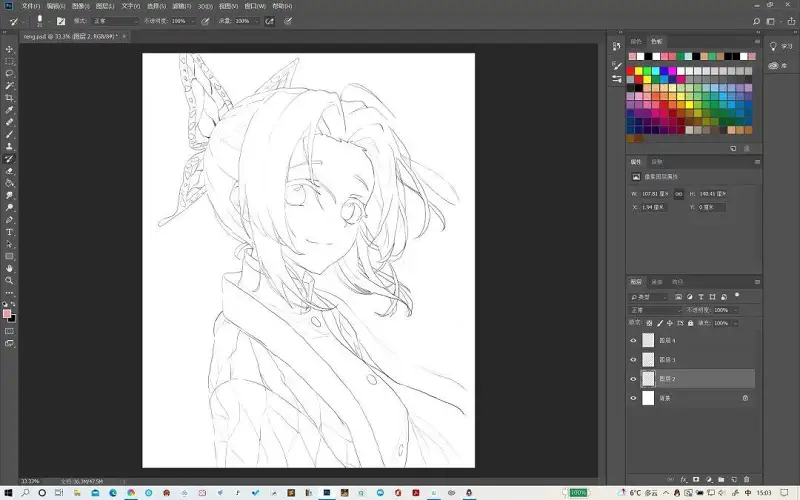Open the 选择 (Select) menu
The width and height of the screenshot is (800, 500).
point(156,6)
